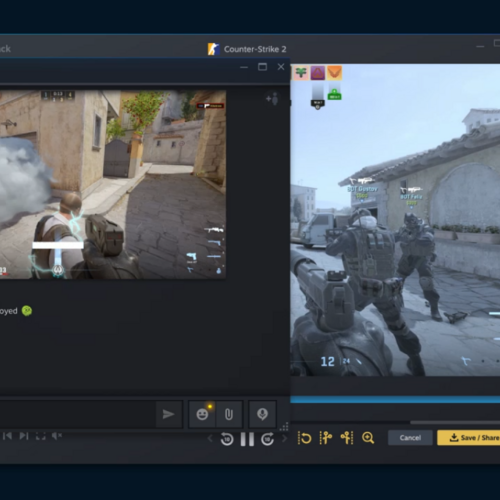Click the horizontal timeline scrollbar

point(455,422)
